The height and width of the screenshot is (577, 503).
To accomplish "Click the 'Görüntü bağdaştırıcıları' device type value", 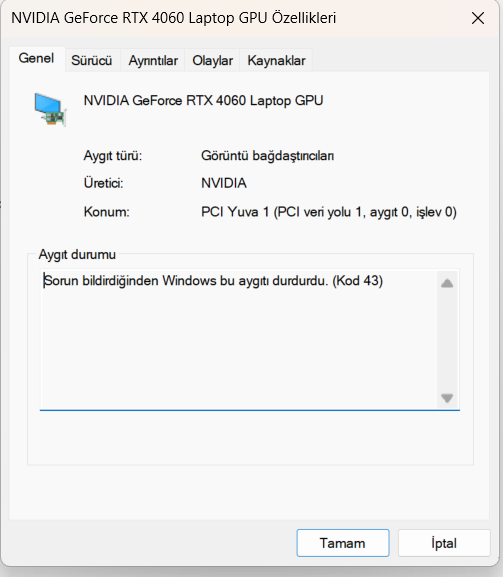I will coord(268,156).
